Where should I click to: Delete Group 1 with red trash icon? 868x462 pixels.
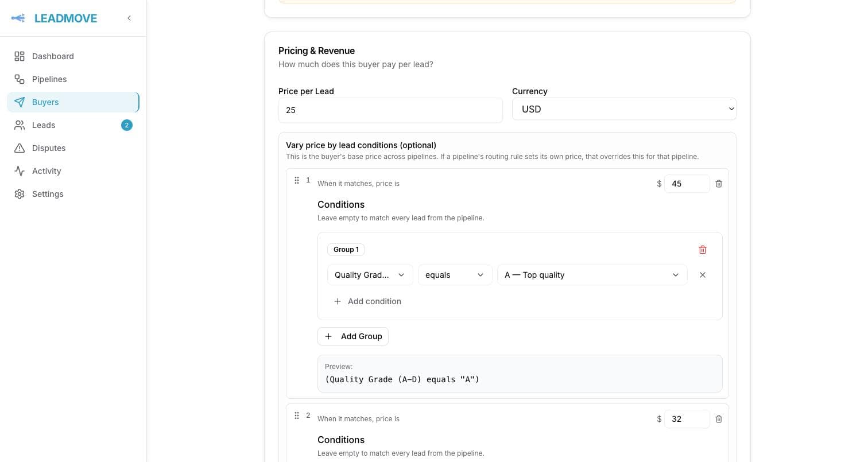(703, 250)
